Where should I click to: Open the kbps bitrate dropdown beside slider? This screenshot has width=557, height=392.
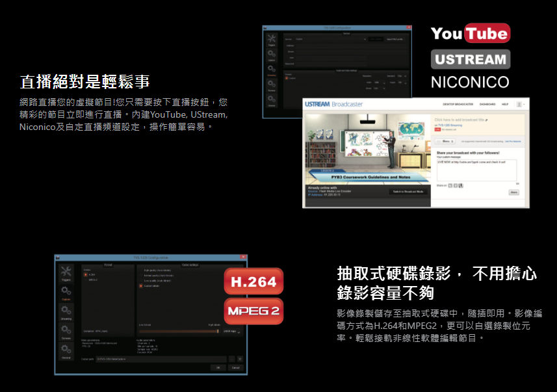pyautogui.click(x=231, y=332)
